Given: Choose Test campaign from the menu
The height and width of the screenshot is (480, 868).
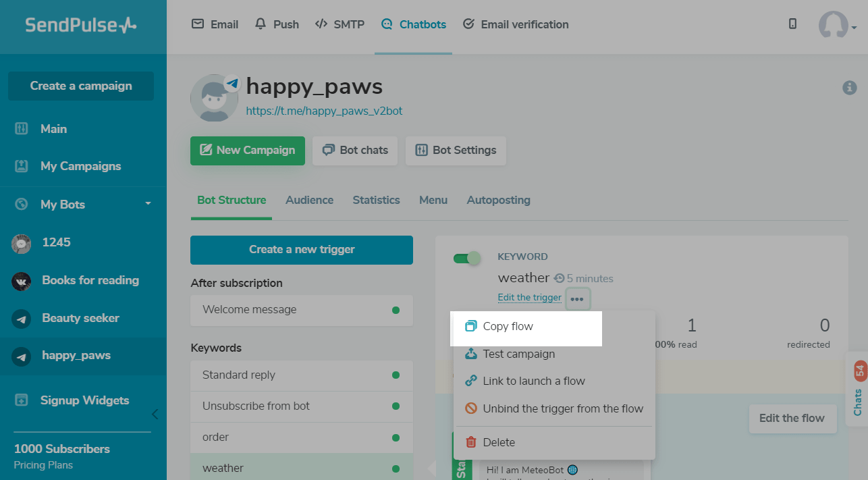Looking at the screenshot, I should tap(553, 354).
